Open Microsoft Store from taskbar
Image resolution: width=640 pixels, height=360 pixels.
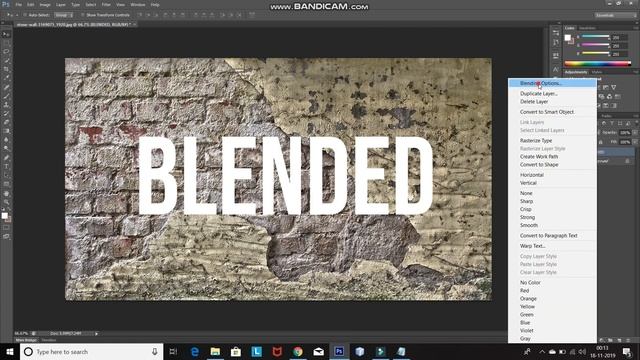pyautogui.click(x=236, y=351)
